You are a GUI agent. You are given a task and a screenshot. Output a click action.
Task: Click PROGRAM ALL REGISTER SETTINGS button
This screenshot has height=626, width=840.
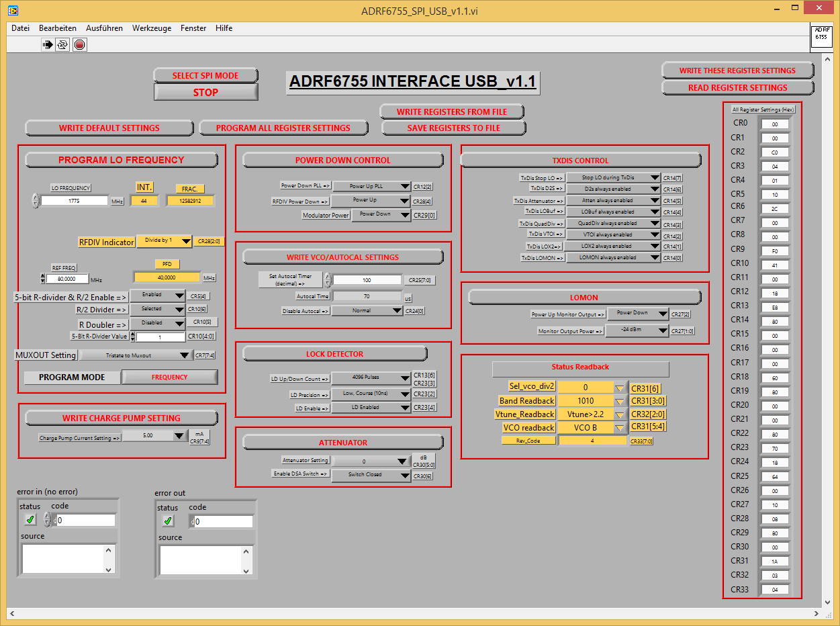pos(283,128)
